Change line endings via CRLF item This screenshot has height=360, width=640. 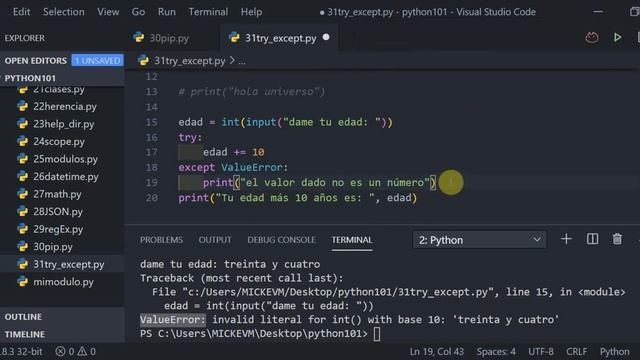[x=576, y=351]
